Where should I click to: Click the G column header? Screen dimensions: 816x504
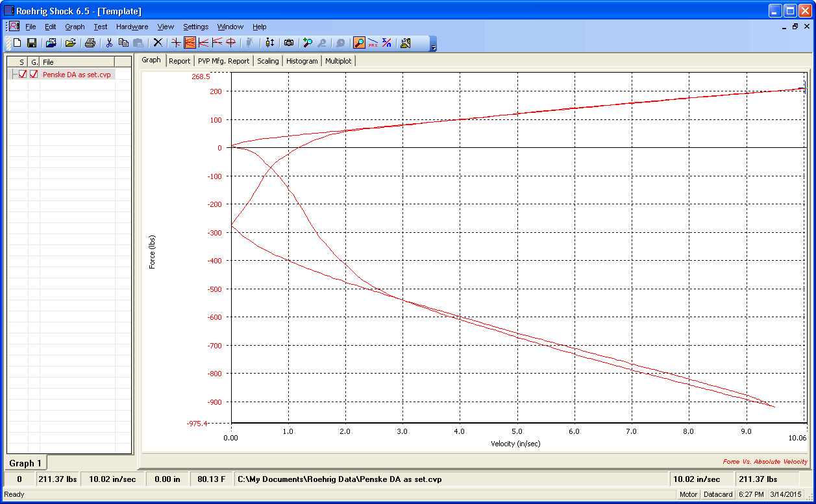click(34, 62)
